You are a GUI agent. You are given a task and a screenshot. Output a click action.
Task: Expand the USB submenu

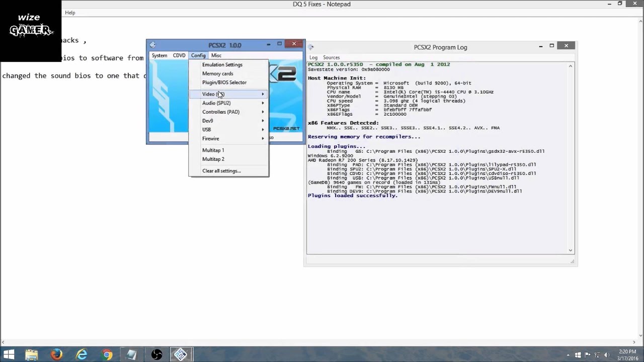point(229,130)
